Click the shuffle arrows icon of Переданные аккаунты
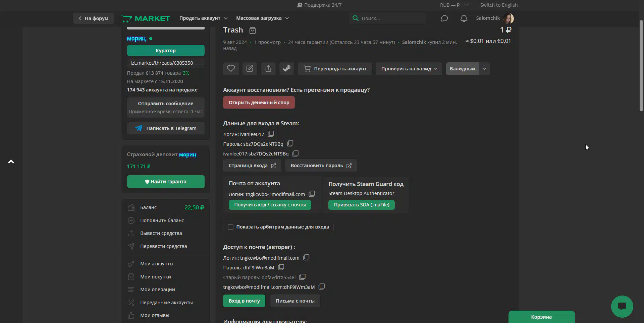The width and height of the screenshot is (644, 323). pyautogui.click(x=131, y=302)
